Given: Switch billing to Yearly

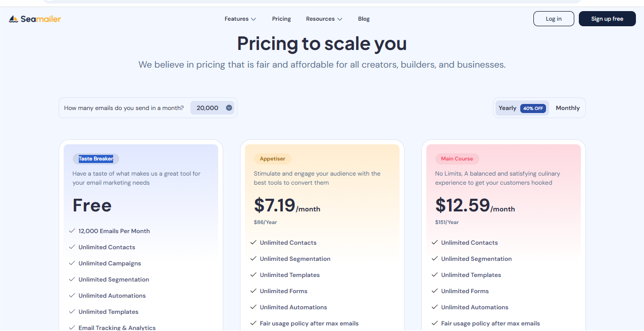Looking at the screenshot, I should 508,108.
